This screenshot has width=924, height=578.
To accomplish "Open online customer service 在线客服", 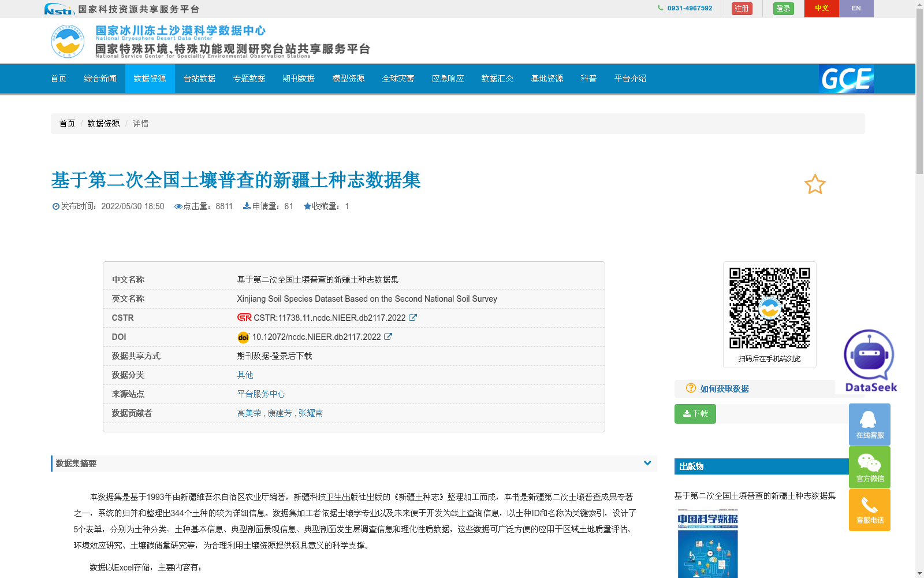I will pos(870,424).
